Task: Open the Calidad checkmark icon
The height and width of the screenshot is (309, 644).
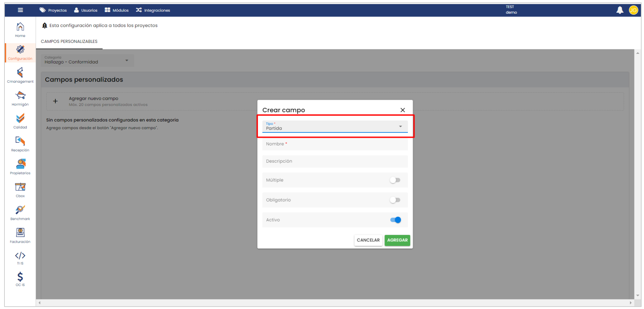Action: (x=20, y=119)
